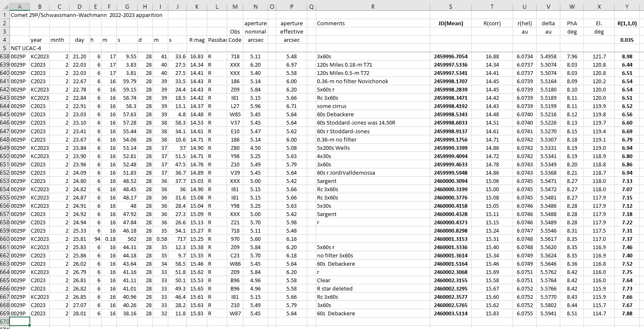Screen dimensions: 644x329
Task: Click row header 669
Action: [5, 313]
